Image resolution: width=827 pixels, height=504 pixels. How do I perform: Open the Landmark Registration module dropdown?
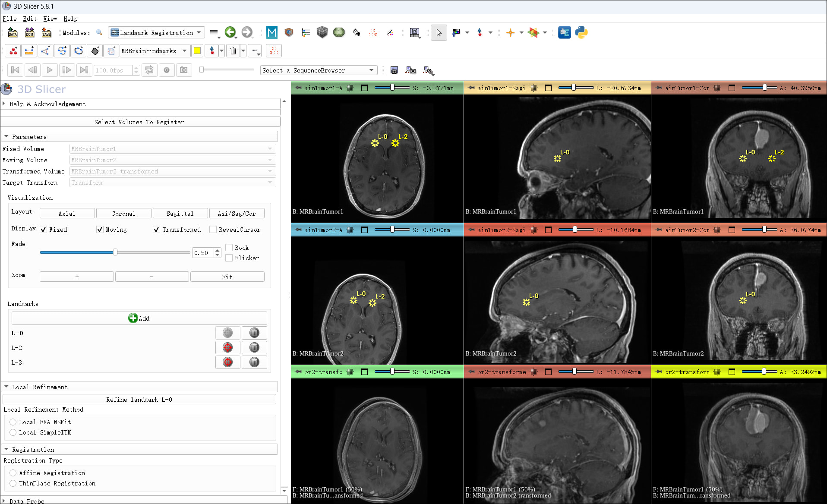coord(156,32)
